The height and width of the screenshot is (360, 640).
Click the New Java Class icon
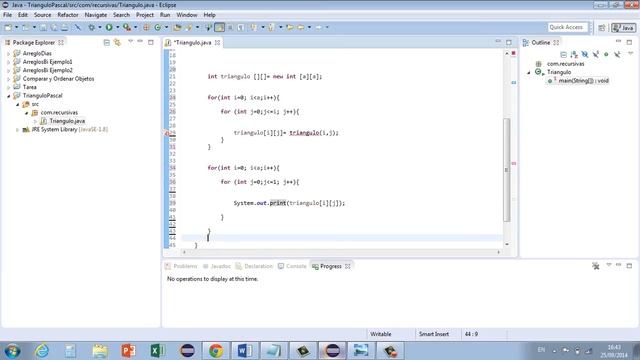(x=158, y=27)
